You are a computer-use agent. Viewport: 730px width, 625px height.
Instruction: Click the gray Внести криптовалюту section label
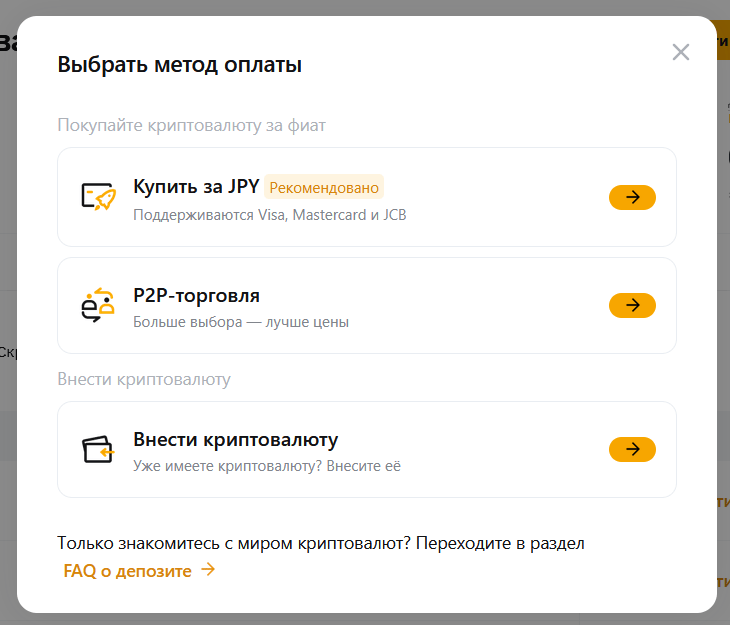tap(144, 379)
